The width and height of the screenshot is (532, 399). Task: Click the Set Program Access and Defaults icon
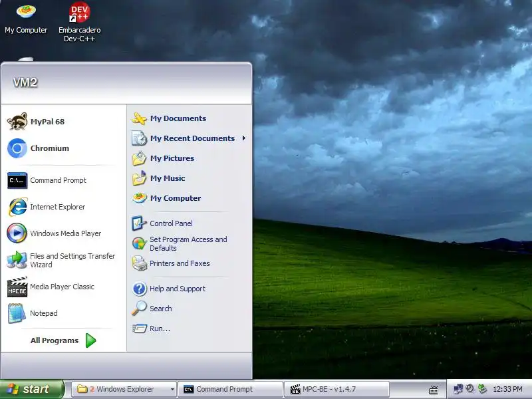[x=139, y=243]
